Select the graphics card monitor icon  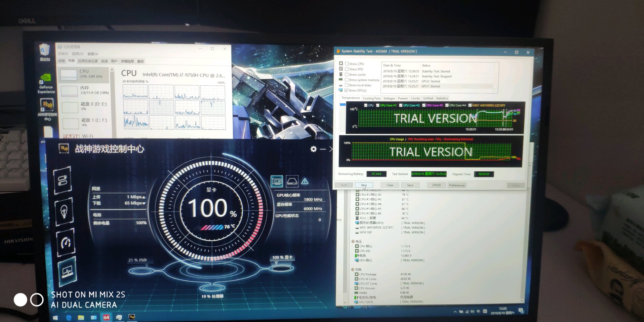point(277,181)
